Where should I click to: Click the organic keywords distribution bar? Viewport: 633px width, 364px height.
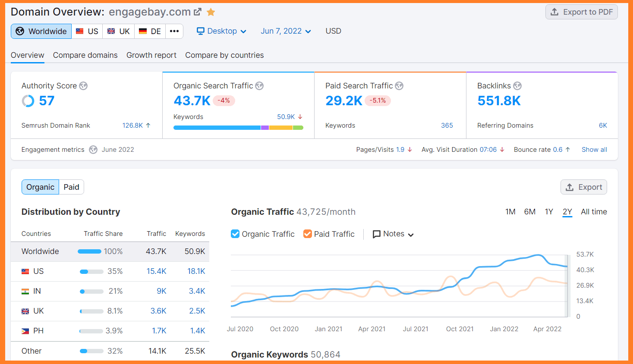(238, 128)
